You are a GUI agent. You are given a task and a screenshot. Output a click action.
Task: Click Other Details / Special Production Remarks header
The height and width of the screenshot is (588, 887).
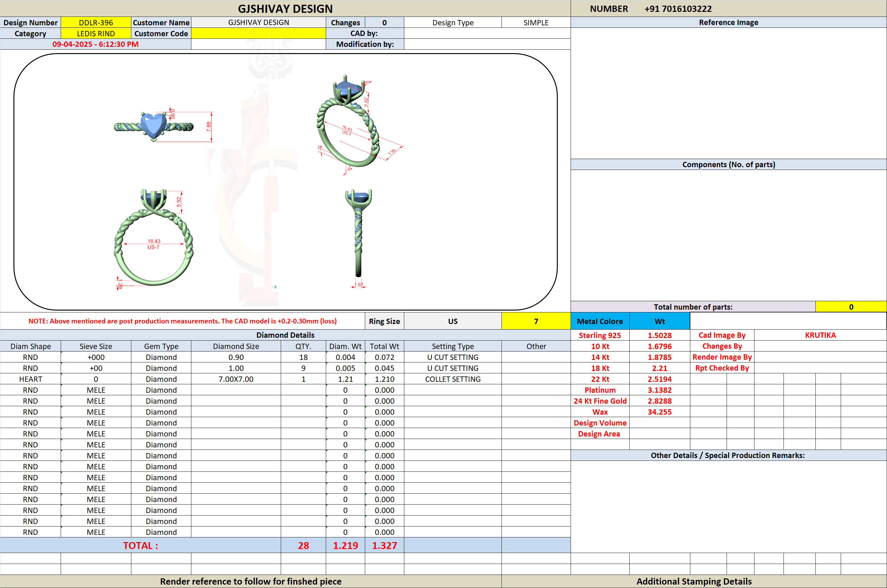pyautogui.click(x=728, y=455)
